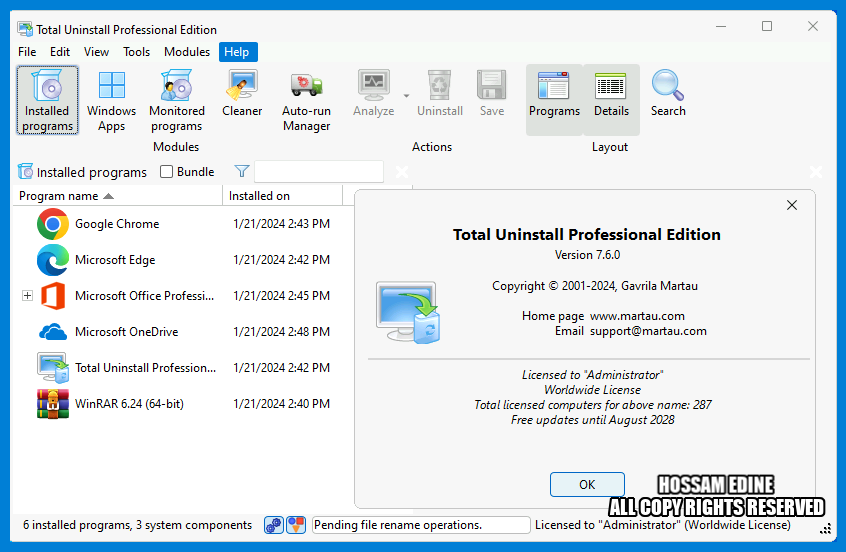Viewport: 846px width, 552px height.
Task: Focus the program filter text field
Action: click(x=319, y=172)
